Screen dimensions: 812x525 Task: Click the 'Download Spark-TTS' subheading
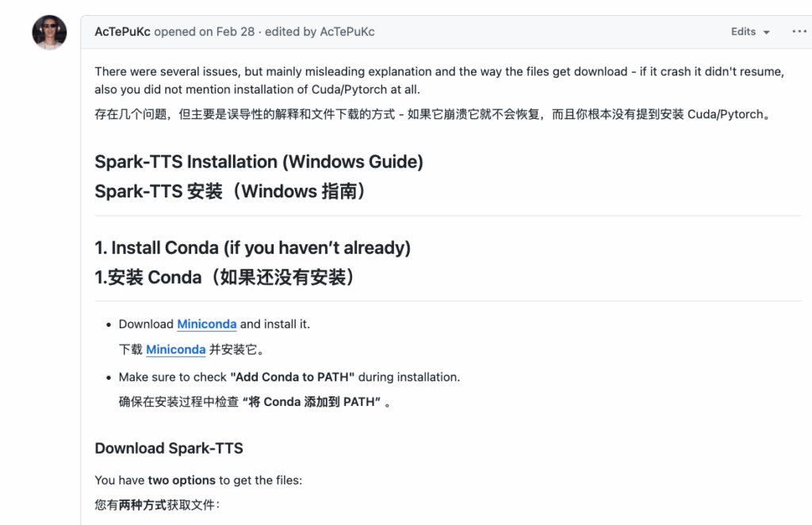click(x=169, y=448)
